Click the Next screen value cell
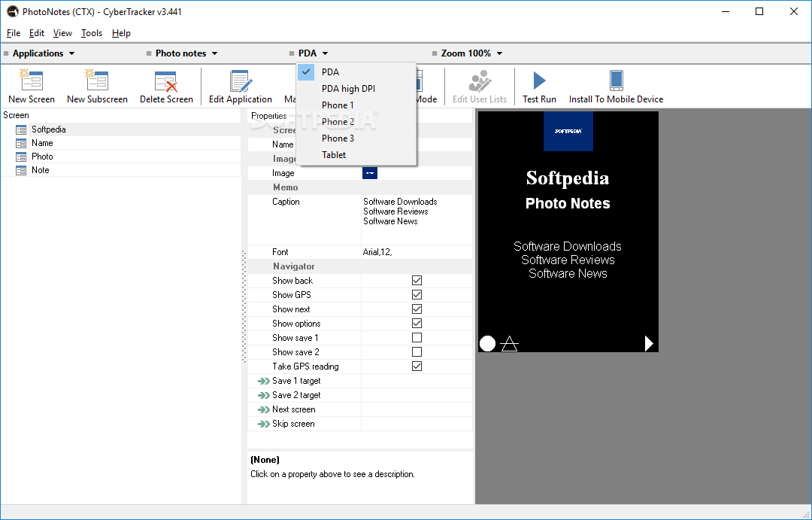The width and height of the screenshot is (812, 520). pyautogui.click(x=417, y=409)
